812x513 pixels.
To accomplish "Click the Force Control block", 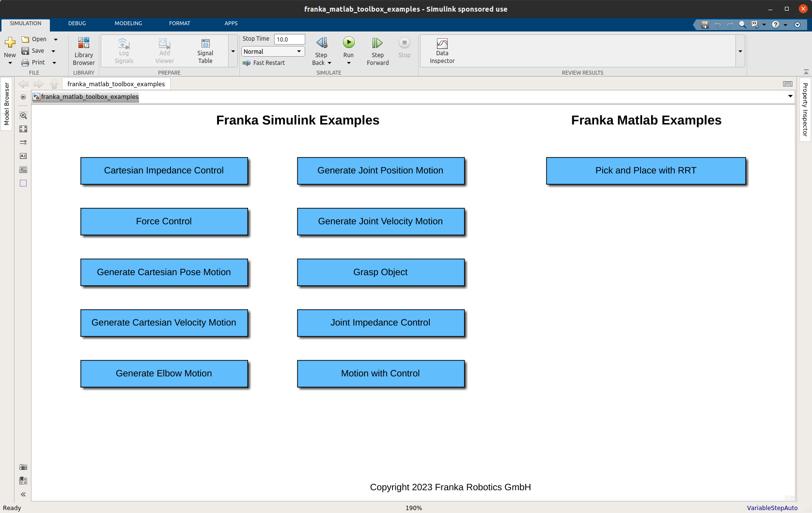I will 164,221.
